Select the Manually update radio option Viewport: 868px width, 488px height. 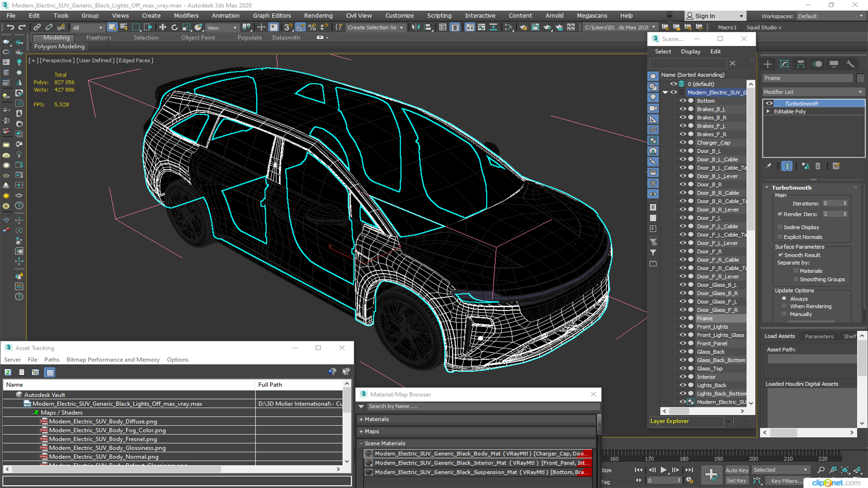[784, 314]
